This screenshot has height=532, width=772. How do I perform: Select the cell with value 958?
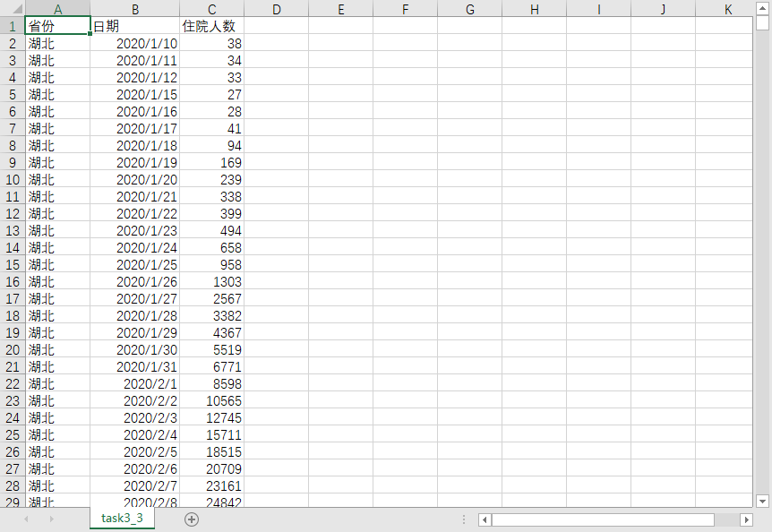pyautogui.click(x=211, y=264)
